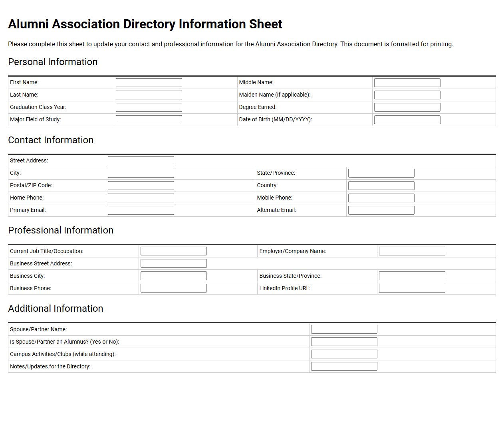Image resolution: width=504 pixels, height=447 pixels.
Task: Click the Primary Email input field
Action: 141,210
